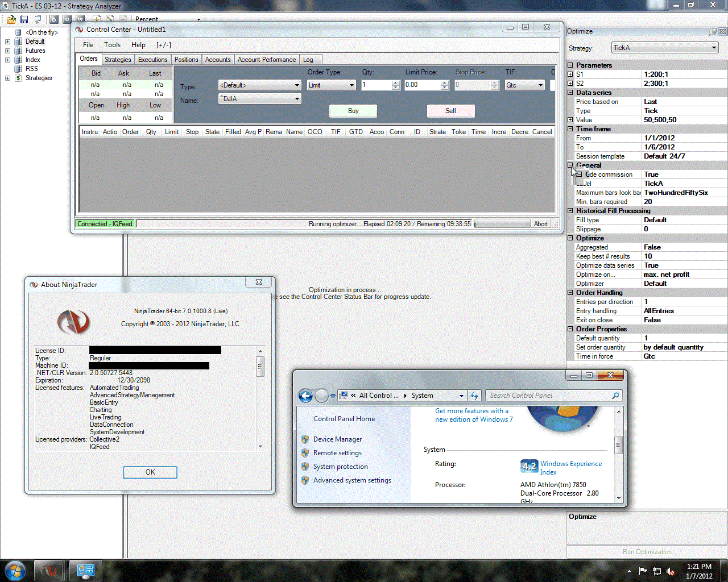Collapse the Data series section

coord(570,93)
